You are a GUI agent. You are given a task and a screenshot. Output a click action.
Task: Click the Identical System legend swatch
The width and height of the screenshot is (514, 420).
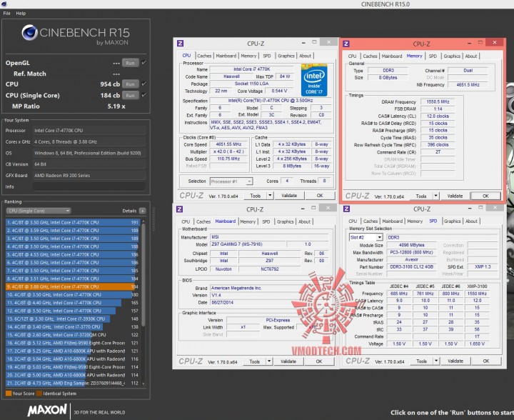pyautogui.click(x=39, y=394)
